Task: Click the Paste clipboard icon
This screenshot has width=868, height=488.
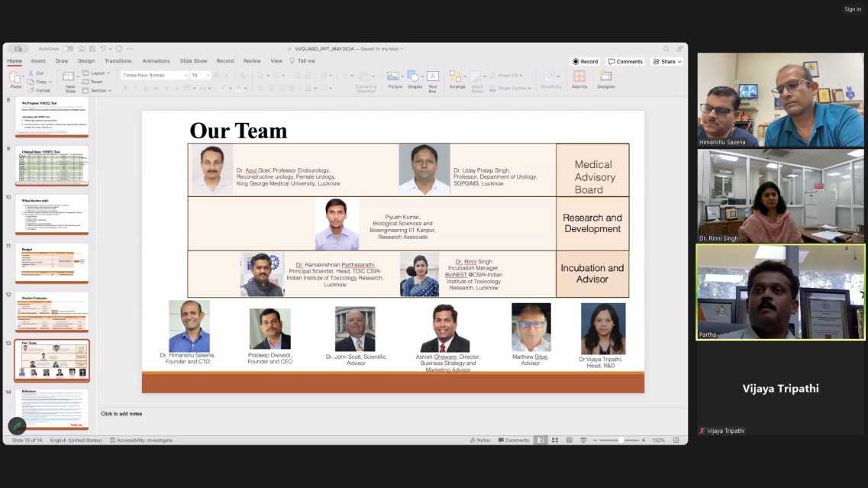Action: [15, 78]
